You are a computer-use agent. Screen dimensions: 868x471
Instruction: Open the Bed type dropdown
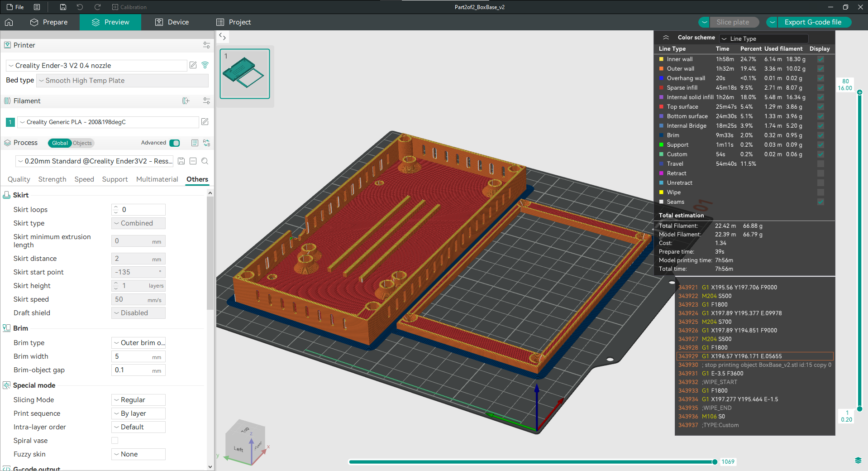pos(122,81)
